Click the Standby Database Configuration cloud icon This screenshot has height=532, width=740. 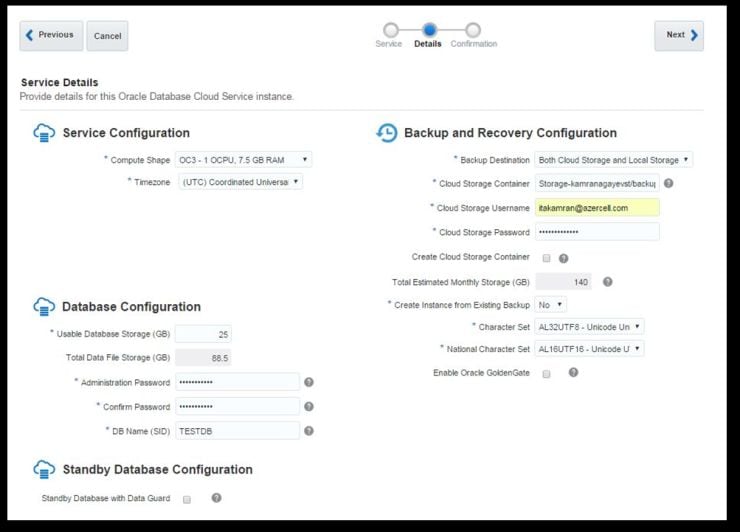click(x=44, y=470)
